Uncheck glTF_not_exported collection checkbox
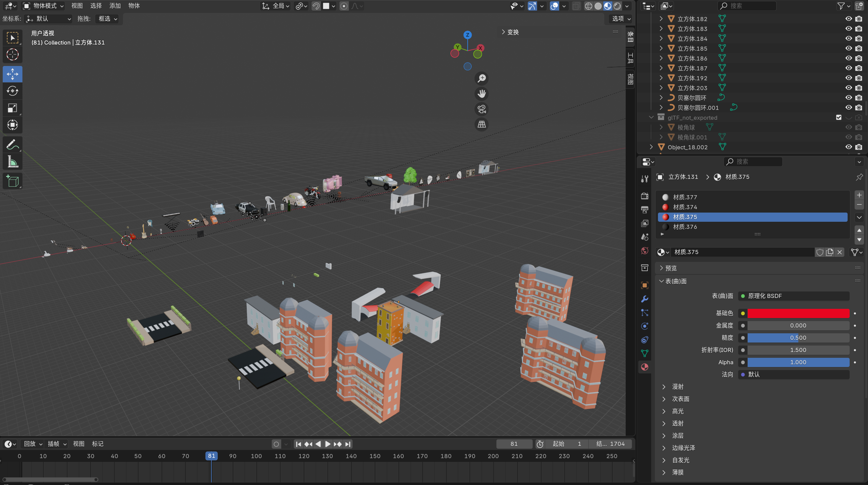Image resolution: width=868 pixels, height=485 pixels. 839,117
